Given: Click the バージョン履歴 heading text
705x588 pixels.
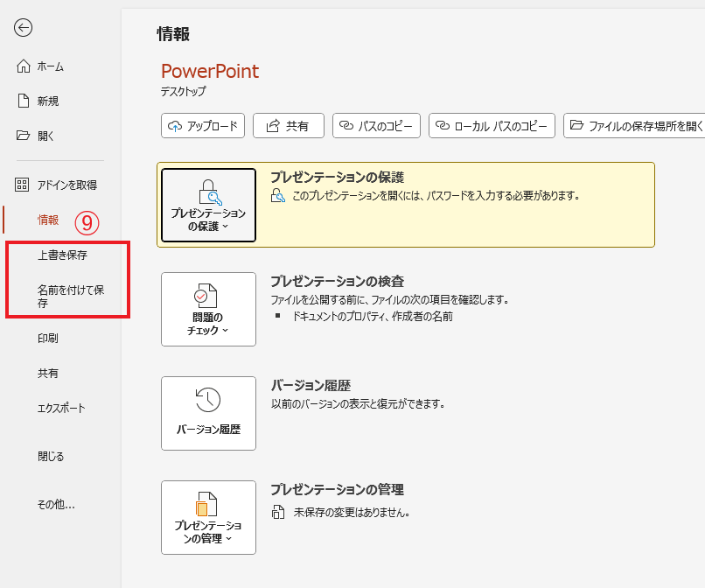Looking at the screenshot, I should pos(311,386).
